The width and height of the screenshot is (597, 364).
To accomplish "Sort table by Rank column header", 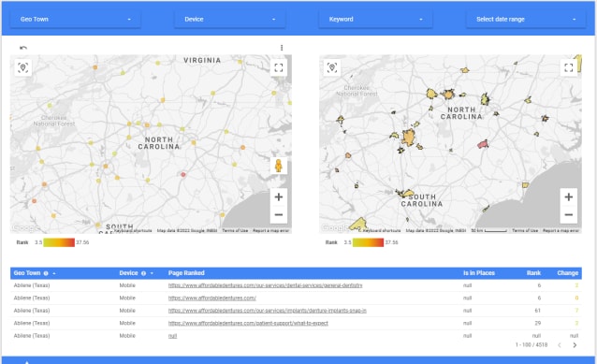I will coord(533,273).
